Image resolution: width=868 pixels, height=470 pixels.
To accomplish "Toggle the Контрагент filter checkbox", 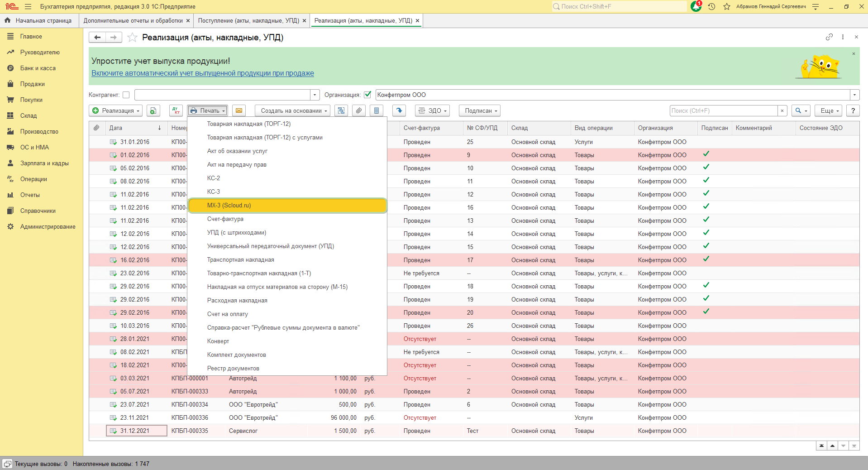I will pyautogui.click(x=126, y=95).
